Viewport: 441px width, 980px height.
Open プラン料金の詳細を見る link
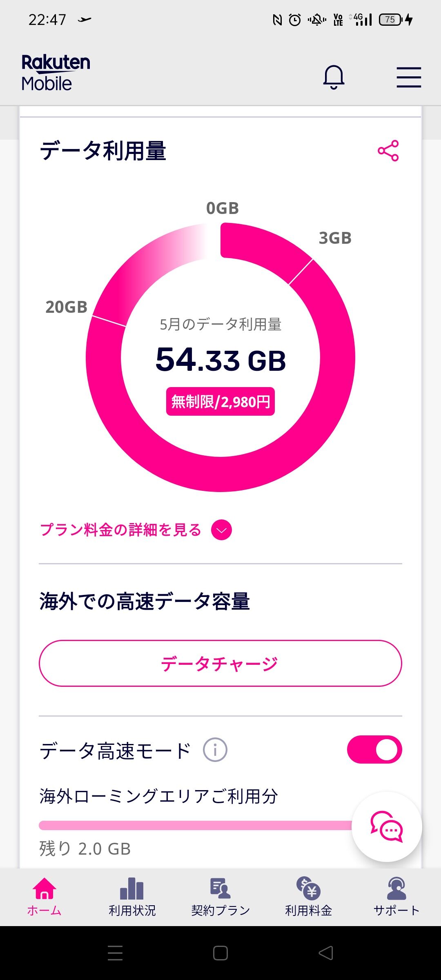coord(121,530)
